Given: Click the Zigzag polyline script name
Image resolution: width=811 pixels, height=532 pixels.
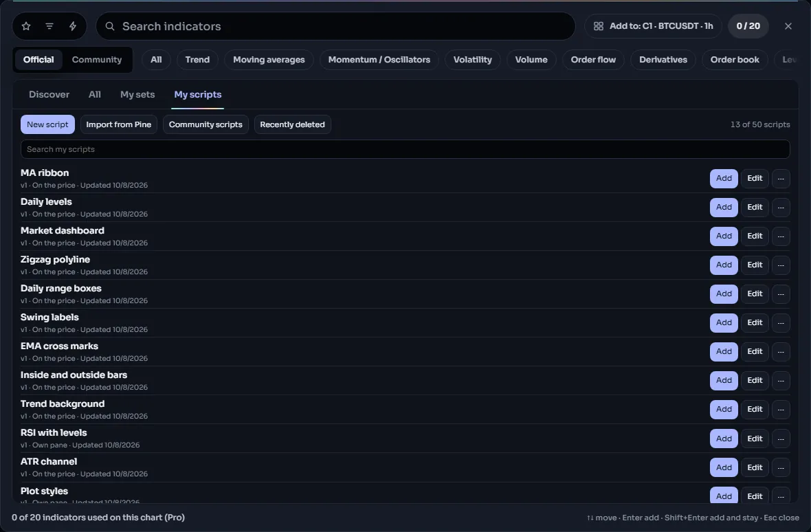Looking at the screenshot, I should pyautogui.click(x=56, y=260).
